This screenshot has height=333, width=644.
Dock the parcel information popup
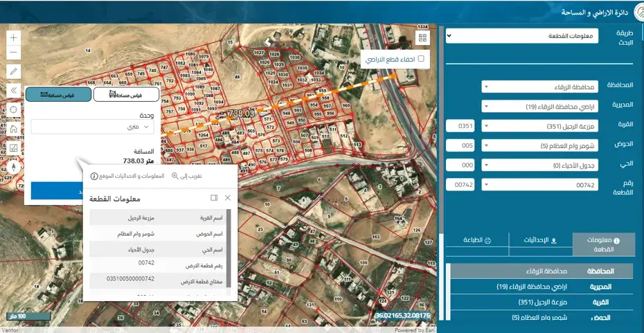213,198
